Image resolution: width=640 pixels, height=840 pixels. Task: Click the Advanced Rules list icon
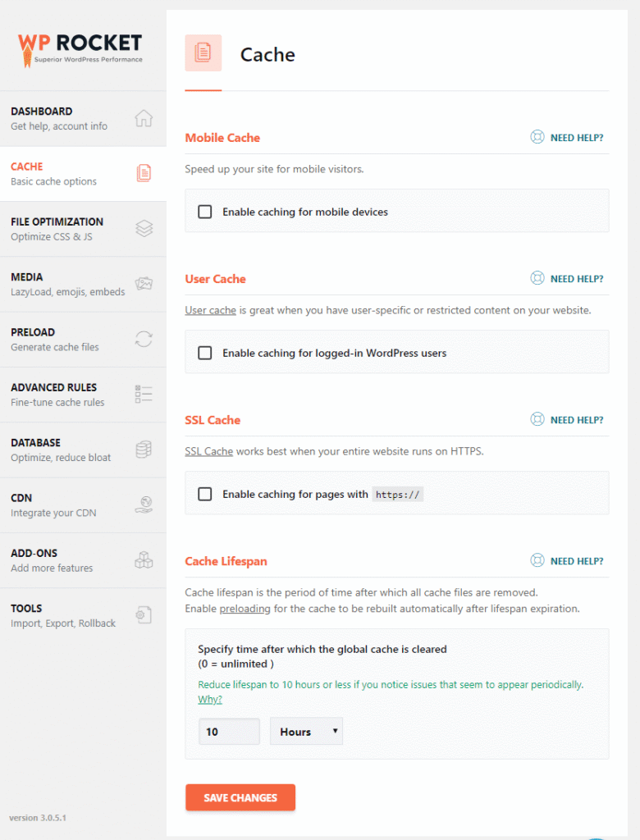(x=144, y=394)
